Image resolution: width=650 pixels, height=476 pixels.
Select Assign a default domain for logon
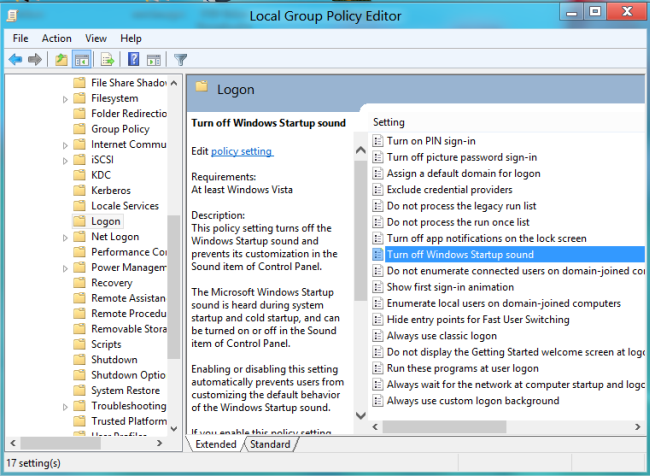(x=463, y=173)
